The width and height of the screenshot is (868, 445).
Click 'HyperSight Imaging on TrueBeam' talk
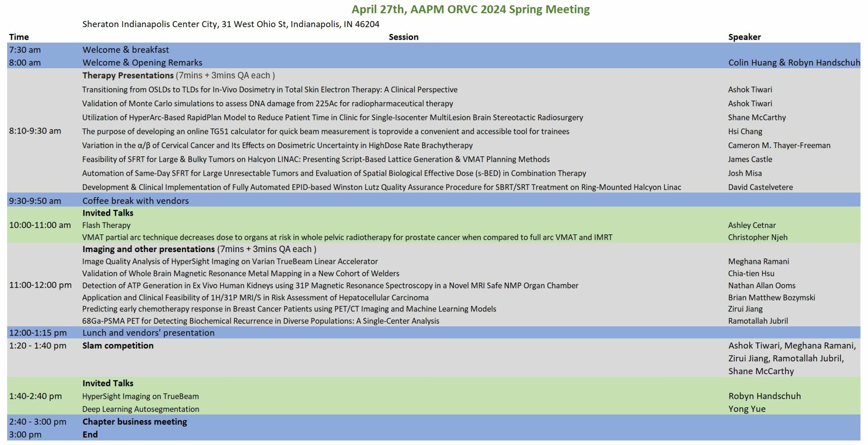point(140,396)
